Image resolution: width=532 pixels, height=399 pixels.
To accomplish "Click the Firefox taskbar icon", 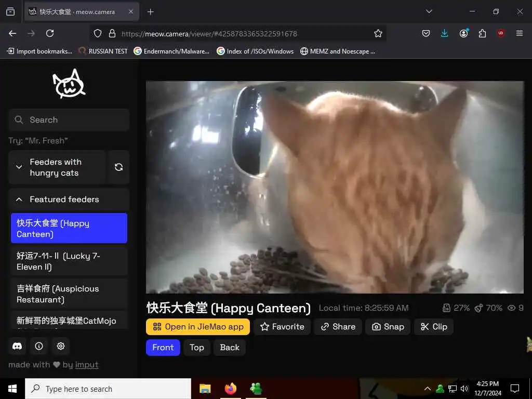I will (x=230, y=389).
